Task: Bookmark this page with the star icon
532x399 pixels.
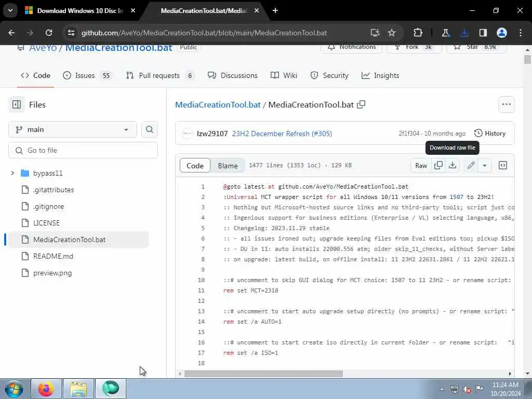Action: pos(392,33)
